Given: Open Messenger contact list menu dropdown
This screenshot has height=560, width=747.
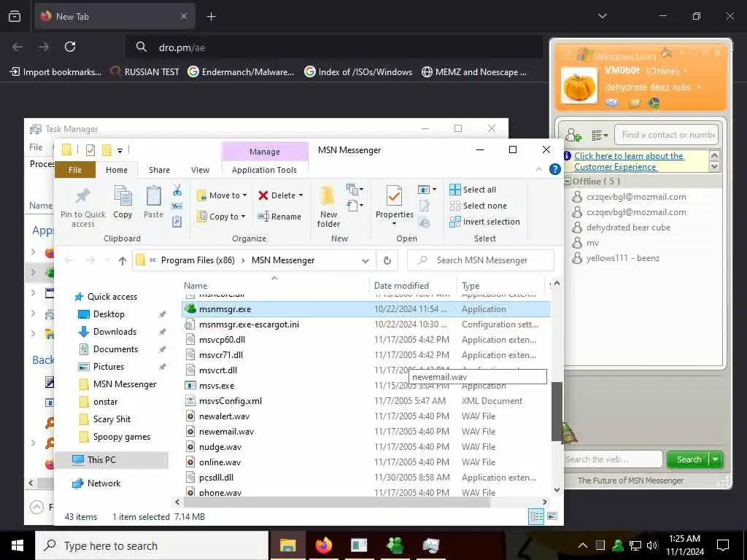Looking at the screenshot, I should [x=600, y=136].
